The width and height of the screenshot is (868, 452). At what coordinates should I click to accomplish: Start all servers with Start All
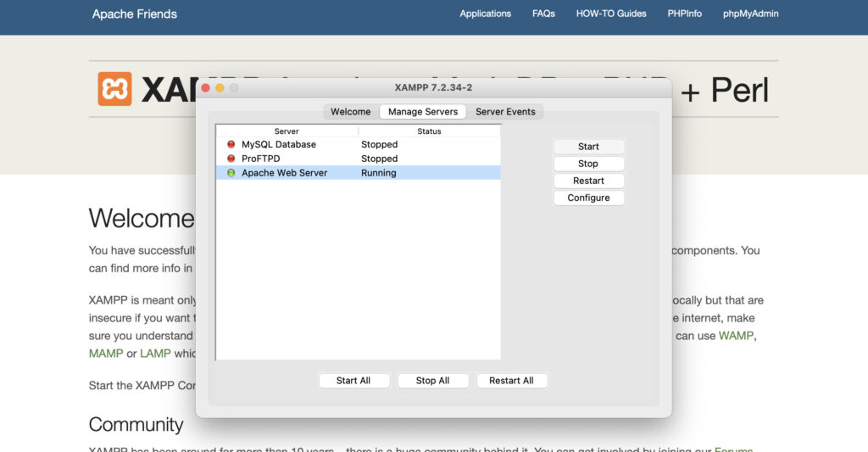pos(353,381)
